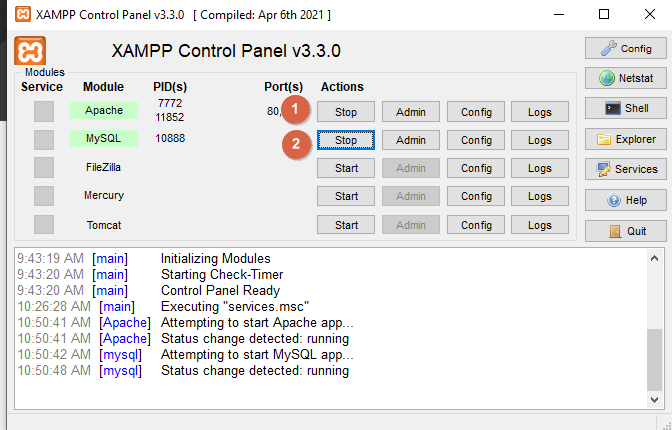Click Apache PID 11852
The image size is (672, 430).
click(x=170, y=117)
